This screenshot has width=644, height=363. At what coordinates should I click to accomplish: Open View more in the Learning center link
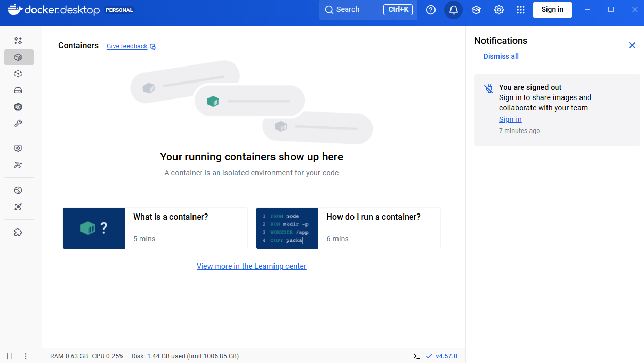[251, 266]
